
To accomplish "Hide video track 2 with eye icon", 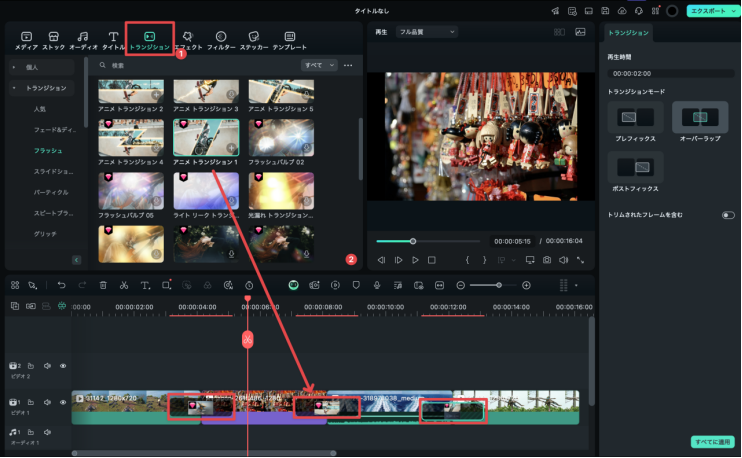I will (63, 366).
